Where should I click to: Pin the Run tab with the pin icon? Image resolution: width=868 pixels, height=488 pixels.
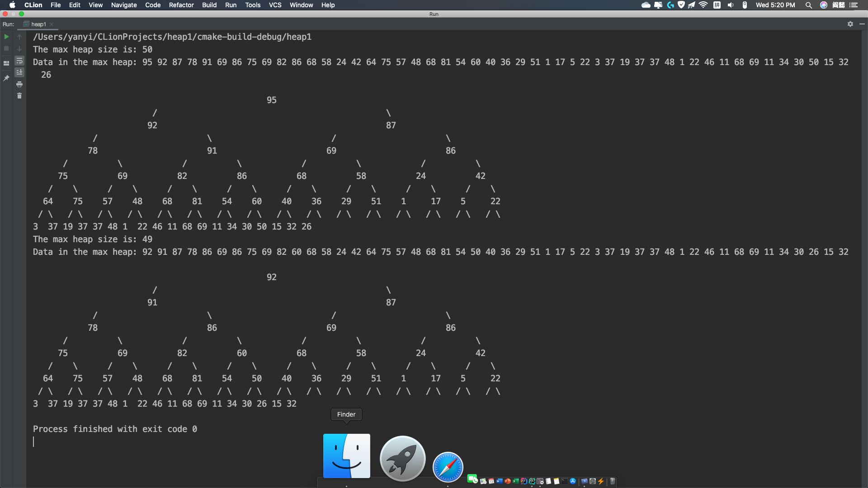(x=6, y=78)
